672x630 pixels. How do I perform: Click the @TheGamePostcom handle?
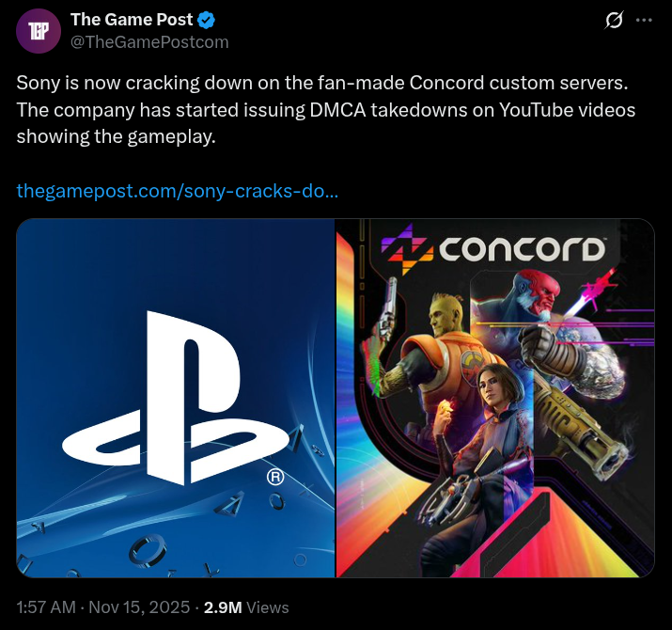149,42
